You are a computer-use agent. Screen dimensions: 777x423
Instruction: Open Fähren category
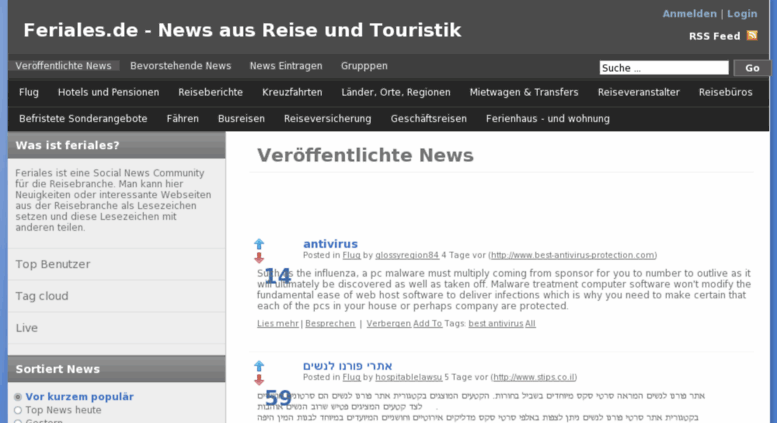pyautogui.click(x=182, y=118)
